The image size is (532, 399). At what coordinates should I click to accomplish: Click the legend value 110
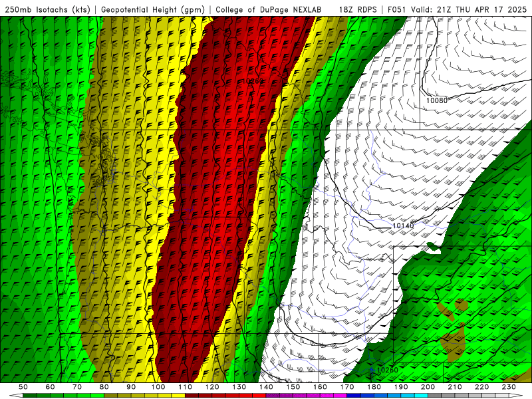click(x=185, y=387)
